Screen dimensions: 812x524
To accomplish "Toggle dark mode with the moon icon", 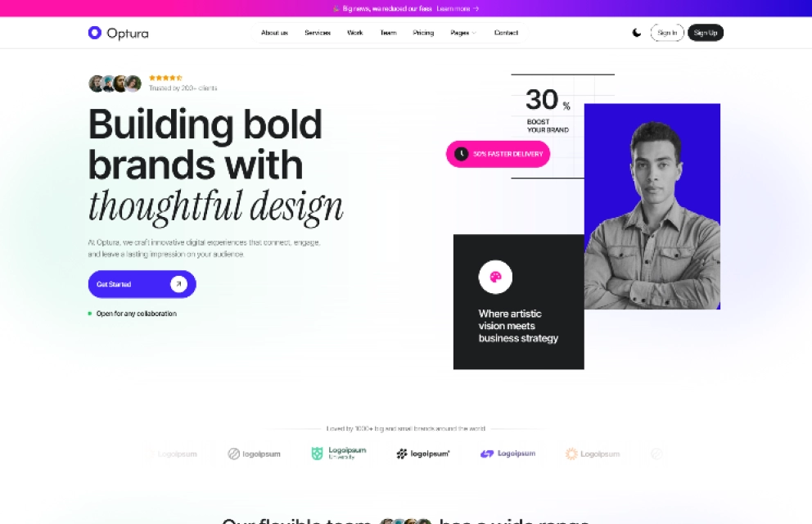I will [637, 33].
